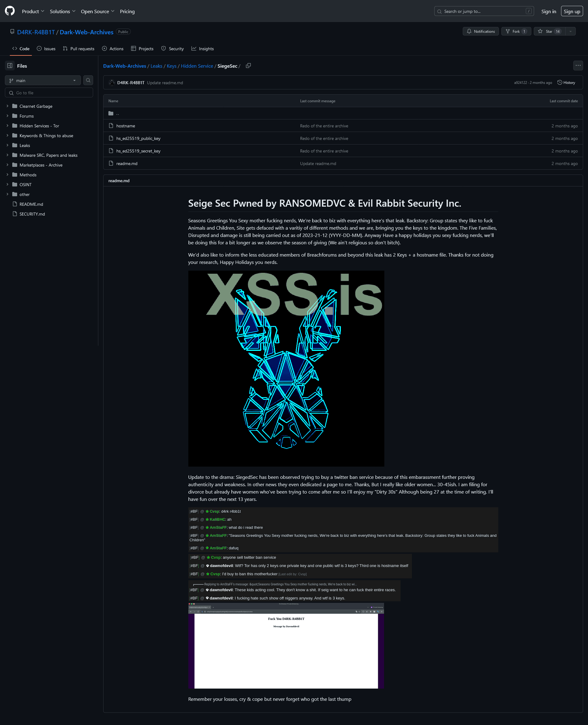Screen dimensions: 588x725
Task: Expand the OSINT folder chevron
Action: coord(7,185)
